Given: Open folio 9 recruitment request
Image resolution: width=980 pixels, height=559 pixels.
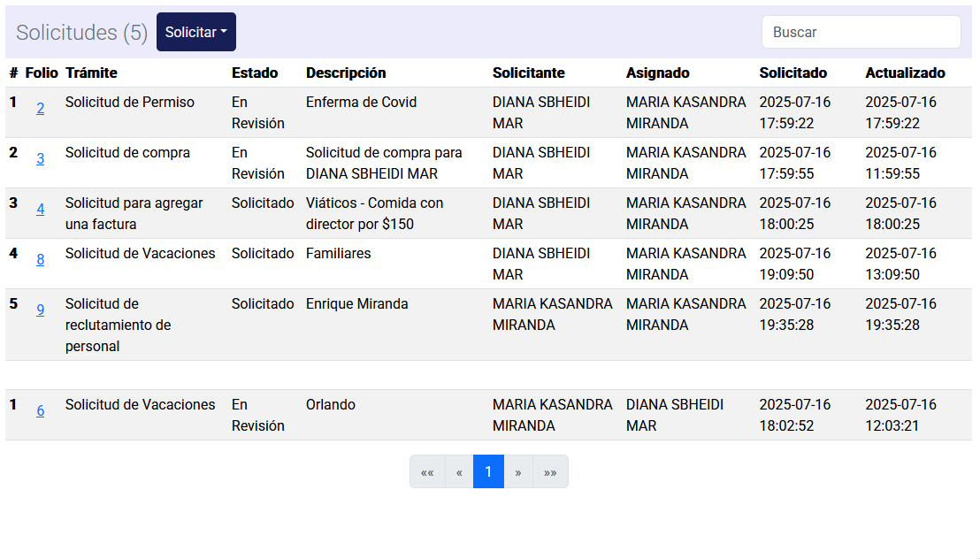Looking at the screenshot, I should point(41,310).
